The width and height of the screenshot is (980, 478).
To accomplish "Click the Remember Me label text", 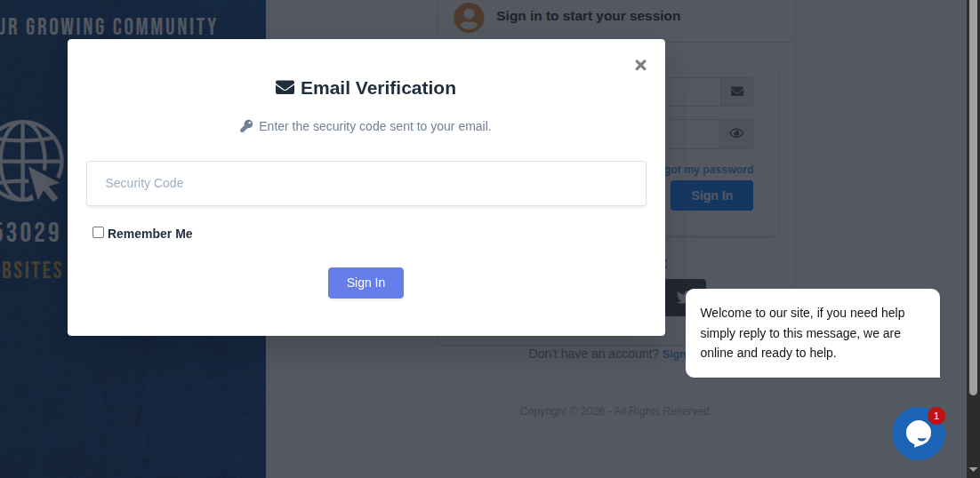I will pos(149,234).
